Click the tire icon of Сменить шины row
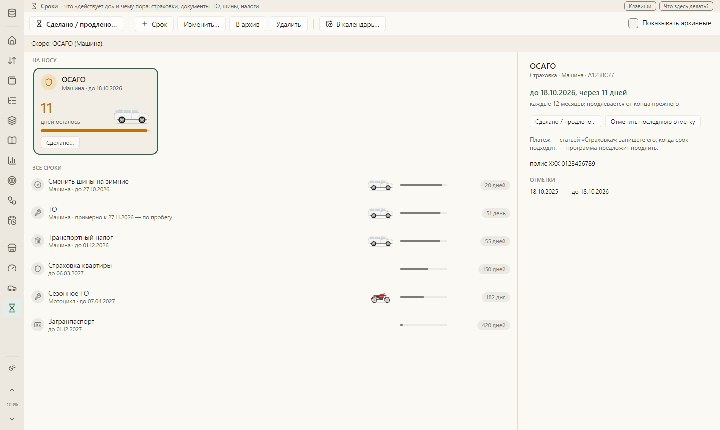 38,185
